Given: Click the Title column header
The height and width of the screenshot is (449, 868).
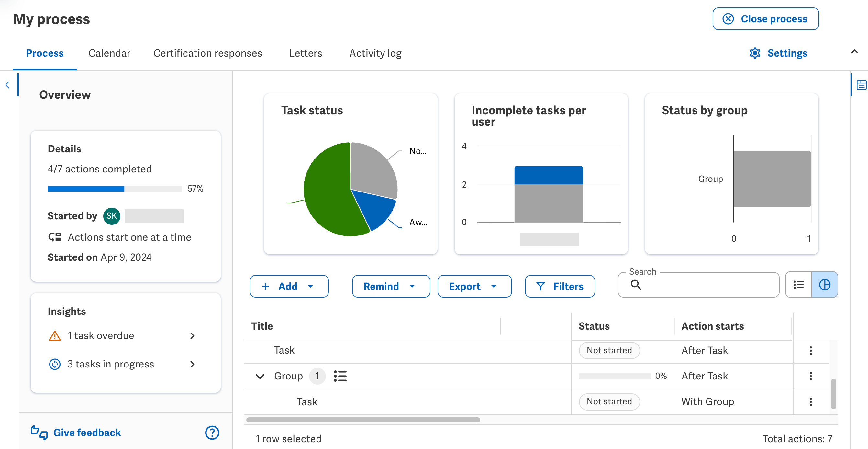Looking at the screenshot, I should [x=262, y=326].
